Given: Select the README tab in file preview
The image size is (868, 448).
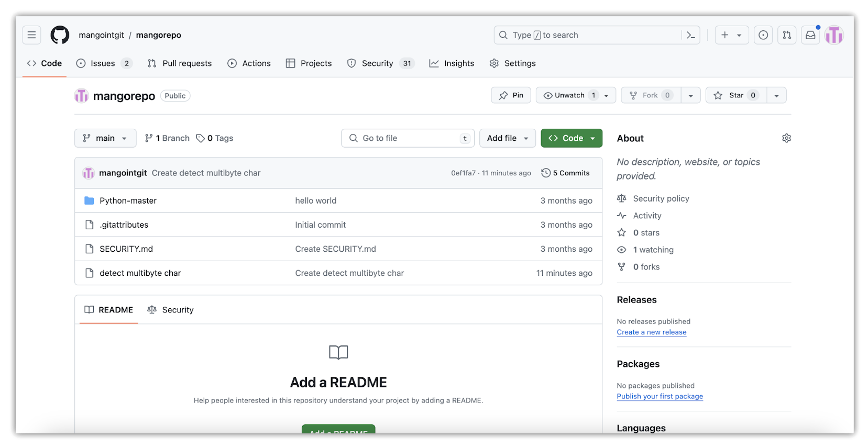Looking at the screenshot, I should pos(109,310).
